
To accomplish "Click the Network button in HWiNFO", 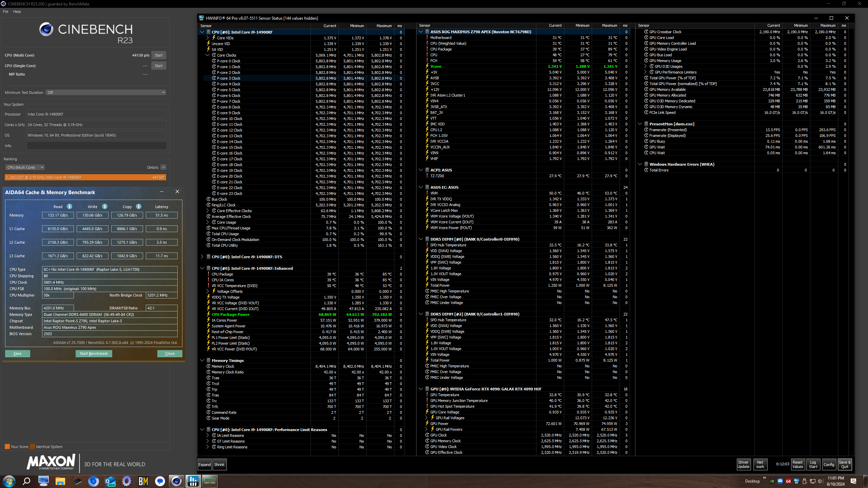I will coord(760,464).
